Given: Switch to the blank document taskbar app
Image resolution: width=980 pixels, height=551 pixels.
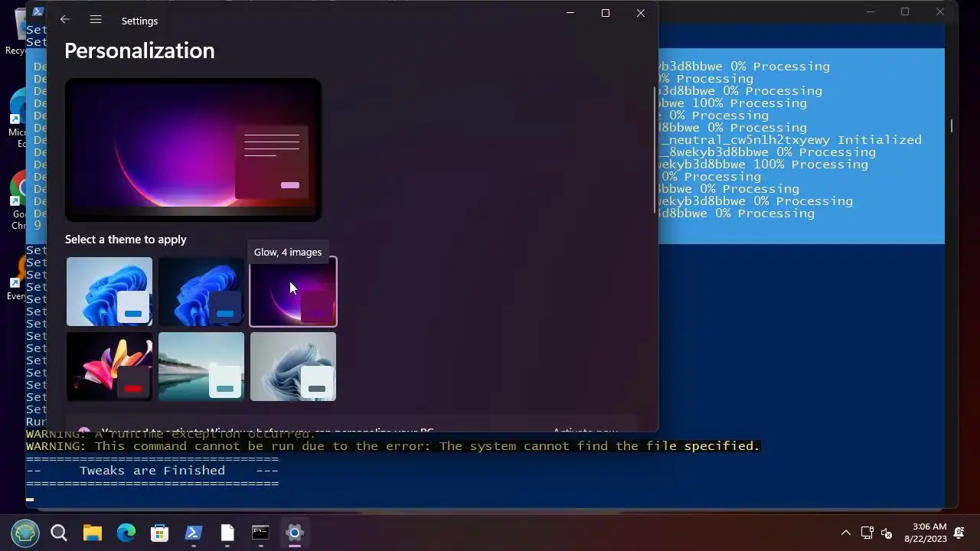Looking at the screenshot, I should coord(227,533).
